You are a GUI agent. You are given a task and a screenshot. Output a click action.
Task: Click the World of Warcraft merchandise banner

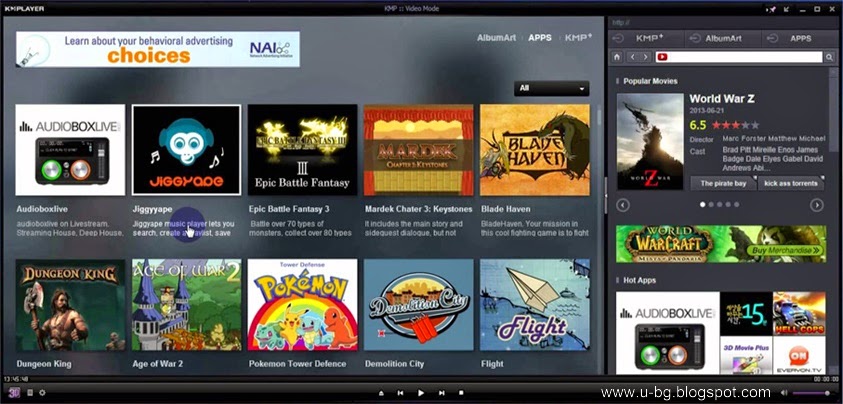[721, 244]
